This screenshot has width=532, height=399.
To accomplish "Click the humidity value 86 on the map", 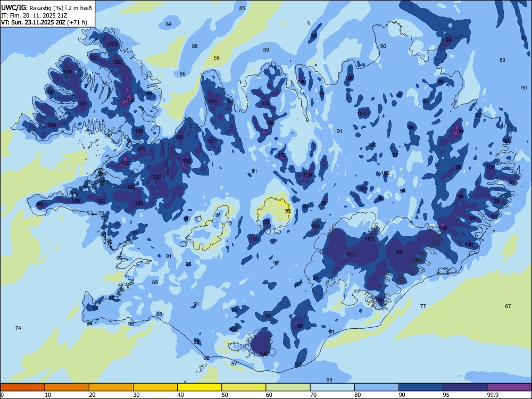I will (x=182, y=73).
